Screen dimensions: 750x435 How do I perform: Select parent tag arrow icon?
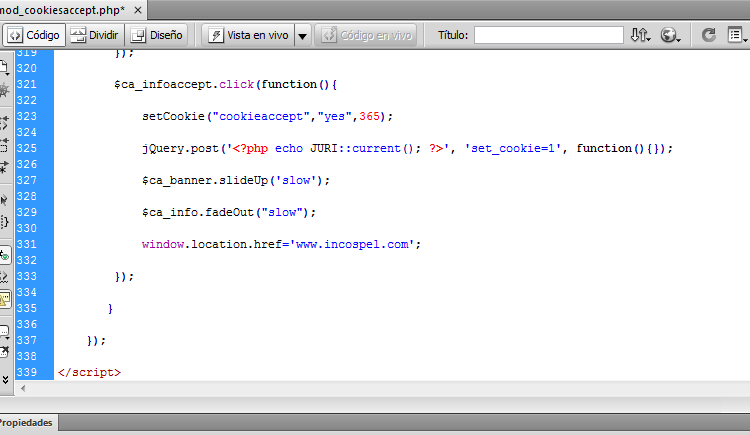tap(4, 200)
